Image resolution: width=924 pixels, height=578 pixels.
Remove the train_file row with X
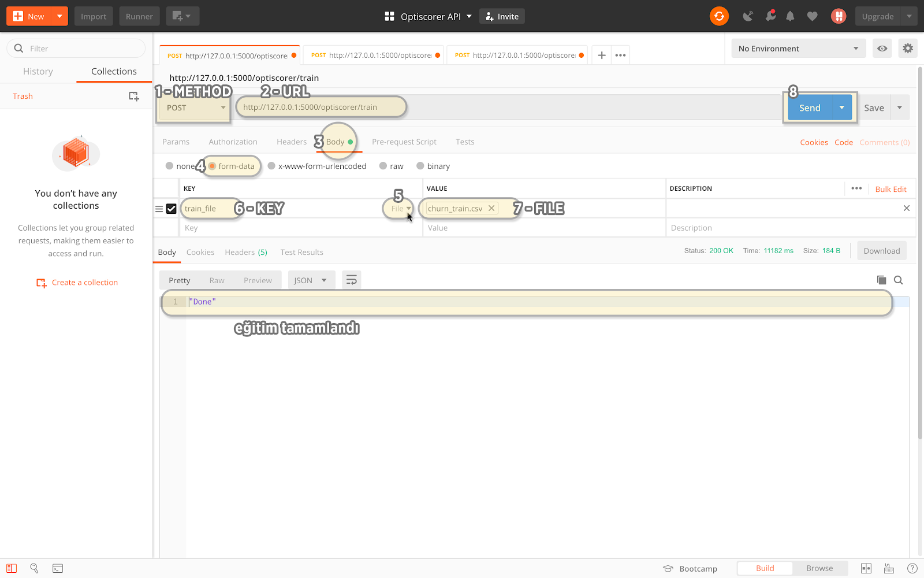pos(906,208)
